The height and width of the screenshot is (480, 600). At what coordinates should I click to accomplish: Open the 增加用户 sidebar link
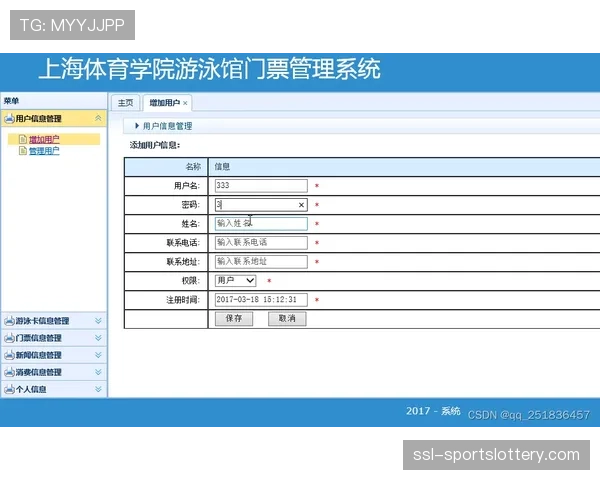(44, 140)
